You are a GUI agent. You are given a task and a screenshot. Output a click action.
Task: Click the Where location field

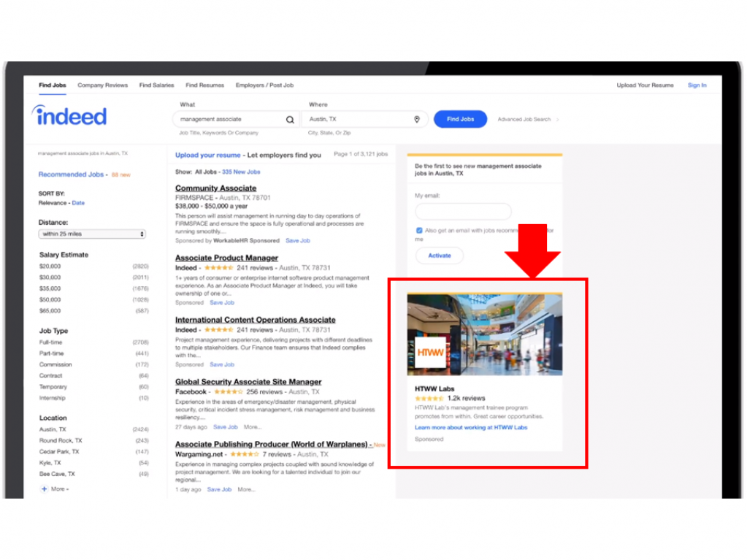[365, 119]
